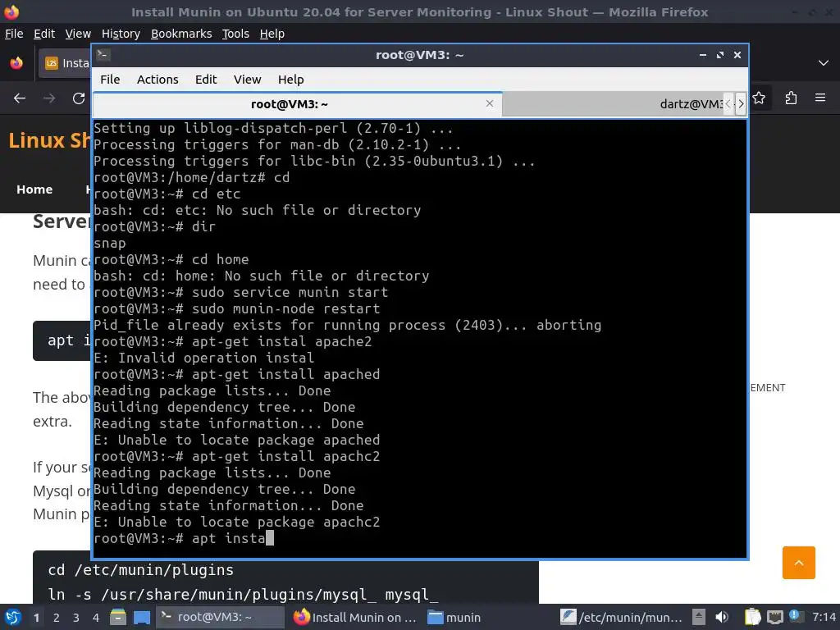The width and height of the screenshot is (840, 630).
Task: Activate the /etc/munin/mun... editor taskbar entry
Action: 622,617
